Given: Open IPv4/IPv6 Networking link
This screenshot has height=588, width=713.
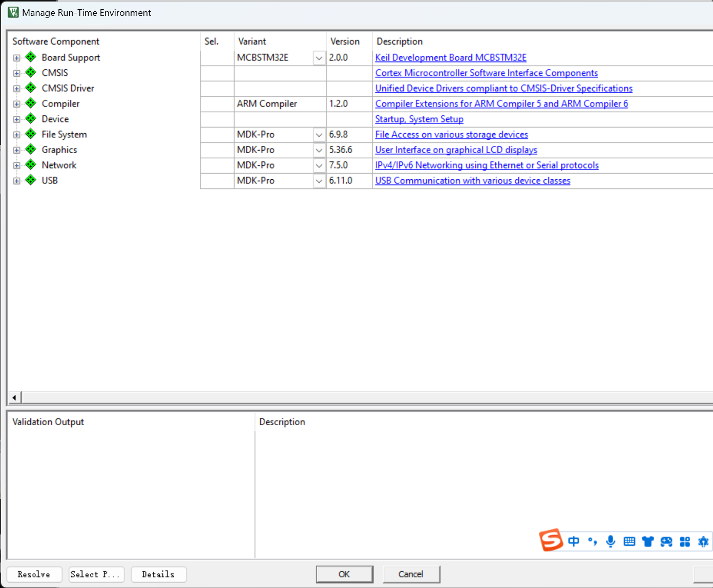Looking at the screenshot, I should tap(487, 165).
